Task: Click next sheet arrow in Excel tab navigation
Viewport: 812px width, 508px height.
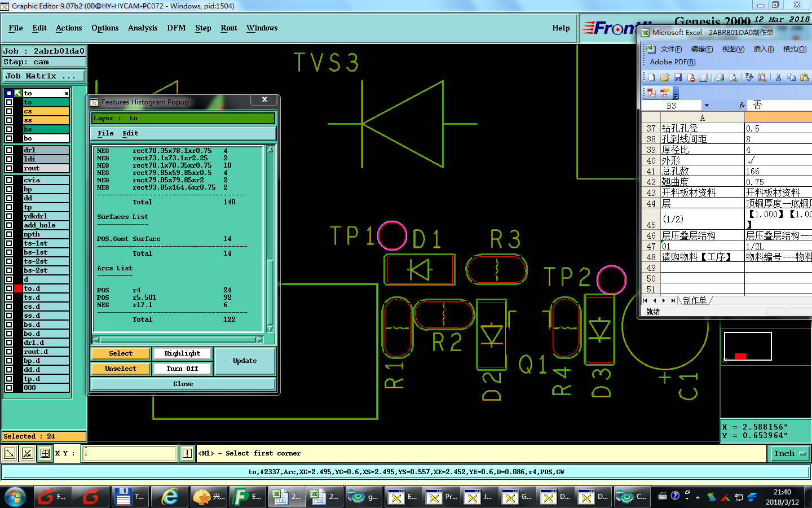Action: [664, 301]
